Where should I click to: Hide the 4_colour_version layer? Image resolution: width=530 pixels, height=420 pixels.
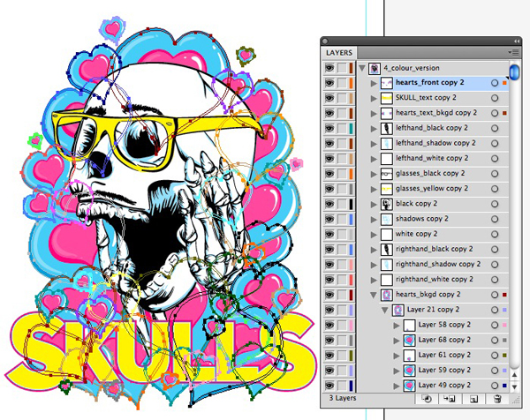pos(329,68)
